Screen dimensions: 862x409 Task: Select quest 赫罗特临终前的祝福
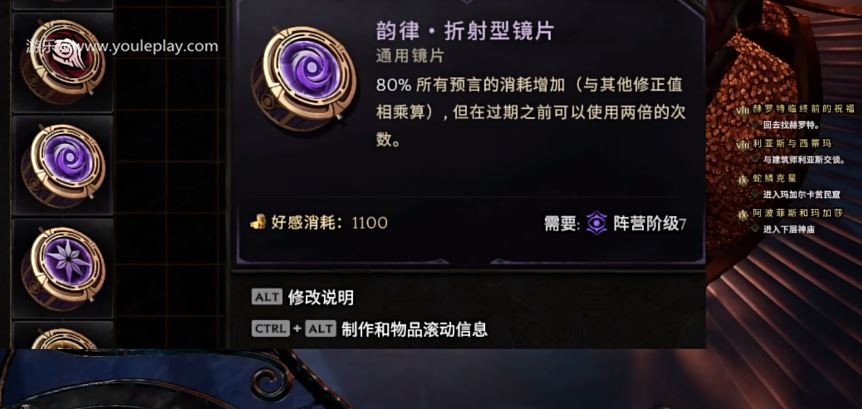tap(804, 109)
